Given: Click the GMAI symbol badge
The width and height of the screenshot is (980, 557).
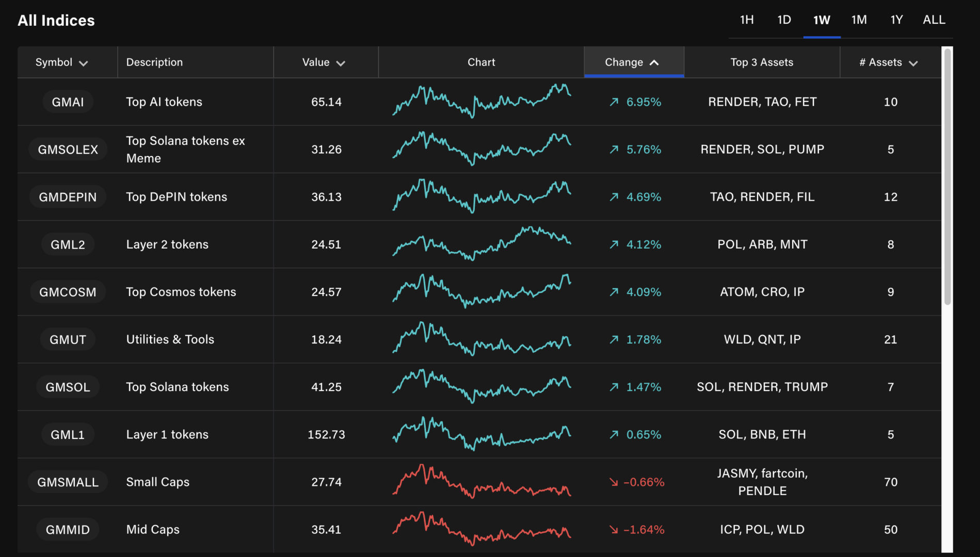Looking at the screenshot, I should point(67,102).
